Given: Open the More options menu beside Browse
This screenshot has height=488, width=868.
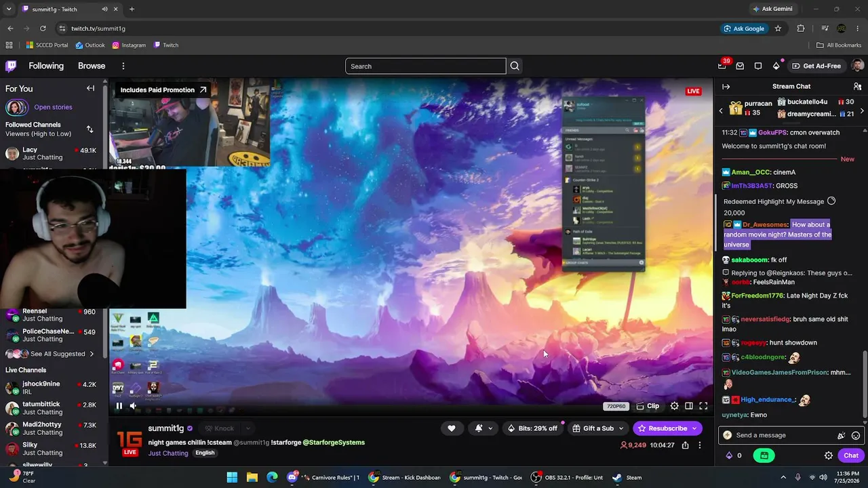Looking at the screenshot, I should click(123, 66).
